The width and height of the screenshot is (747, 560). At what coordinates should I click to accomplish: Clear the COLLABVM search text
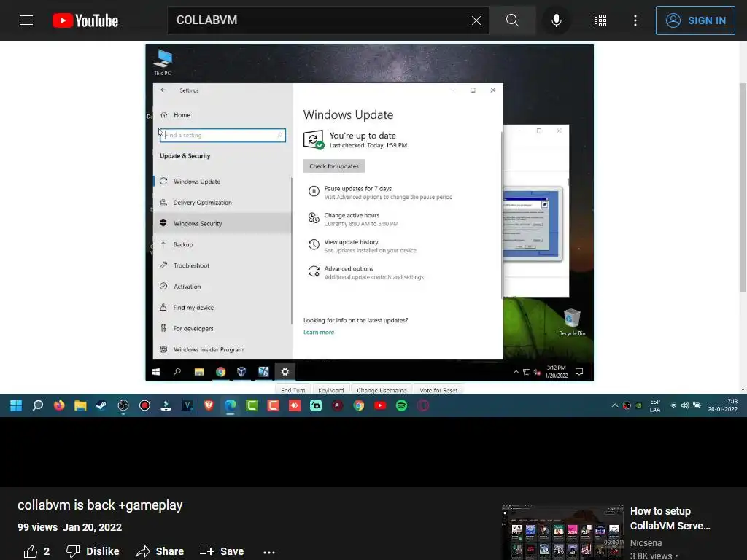pos(476,20)
